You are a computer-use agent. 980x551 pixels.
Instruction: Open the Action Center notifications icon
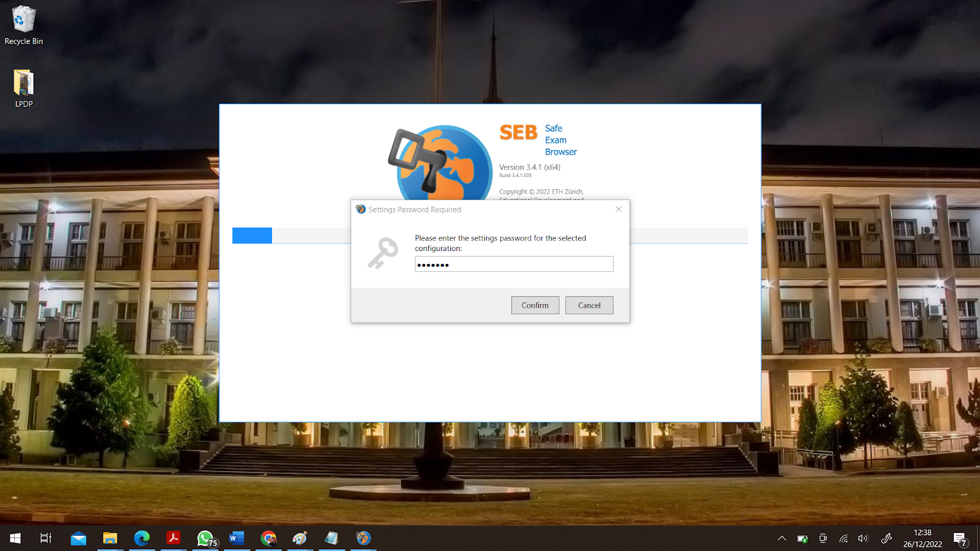[960, 539]
